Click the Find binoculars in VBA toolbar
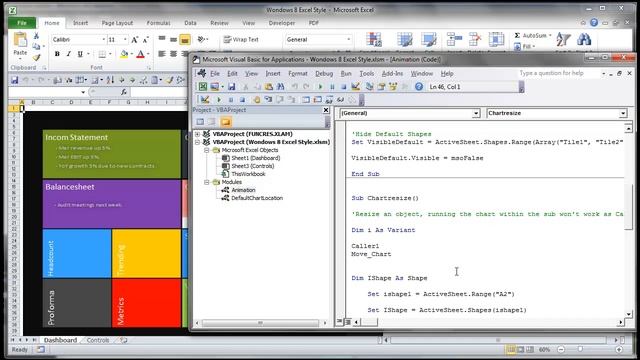 pyautogui.click(x=280, y=87)
